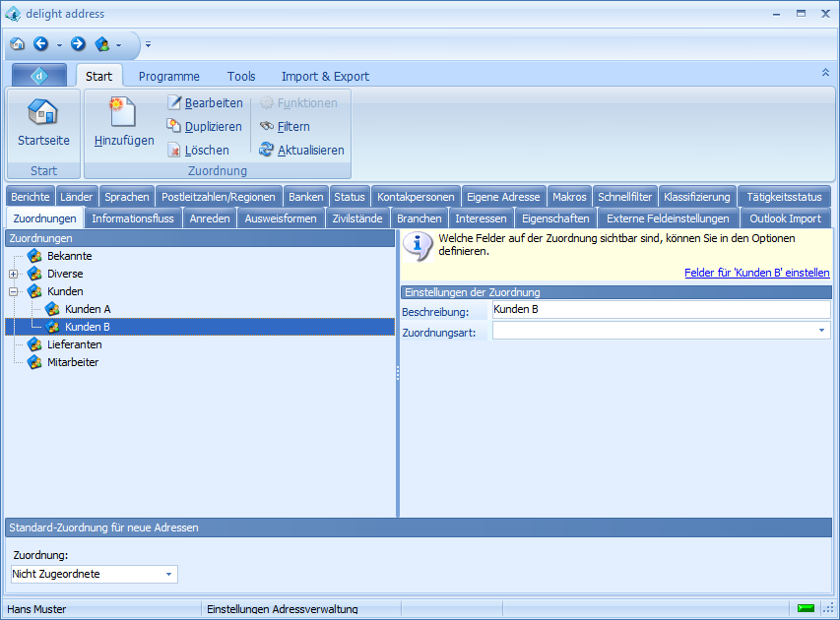Click the blue back arrow in quick toolbar

[40, 44]
